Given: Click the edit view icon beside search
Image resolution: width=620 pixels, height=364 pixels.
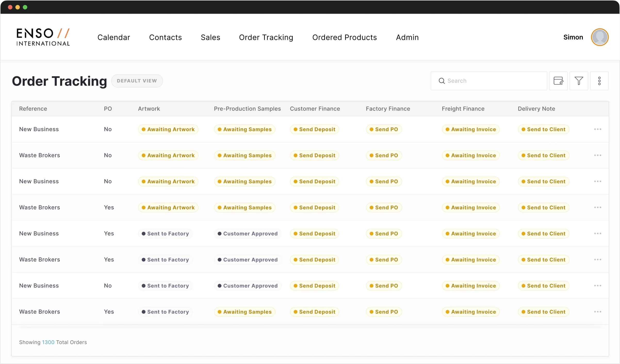Looking at the screenshot, I should pyautogui.click(x=558, y=81).
